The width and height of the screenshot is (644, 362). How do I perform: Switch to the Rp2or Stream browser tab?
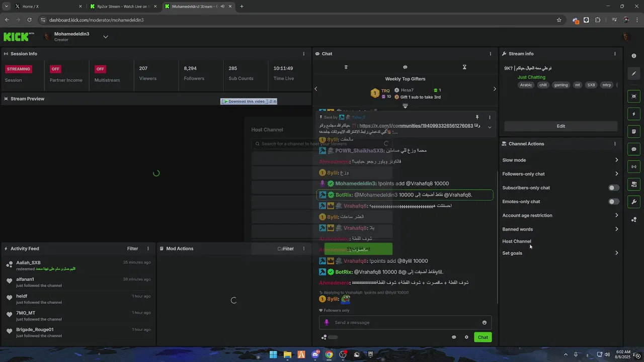(x=123, y=7)
